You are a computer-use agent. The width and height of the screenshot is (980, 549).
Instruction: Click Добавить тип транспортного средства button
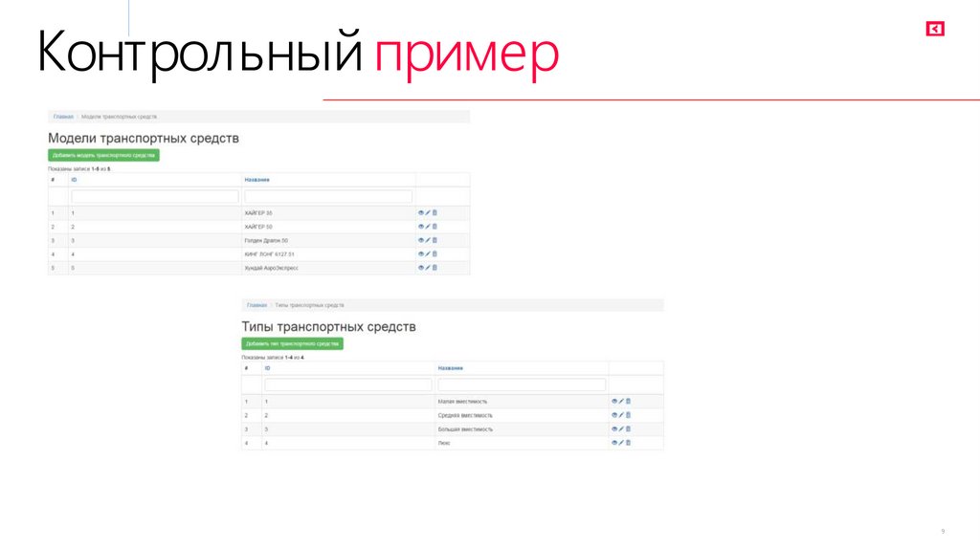293,344
